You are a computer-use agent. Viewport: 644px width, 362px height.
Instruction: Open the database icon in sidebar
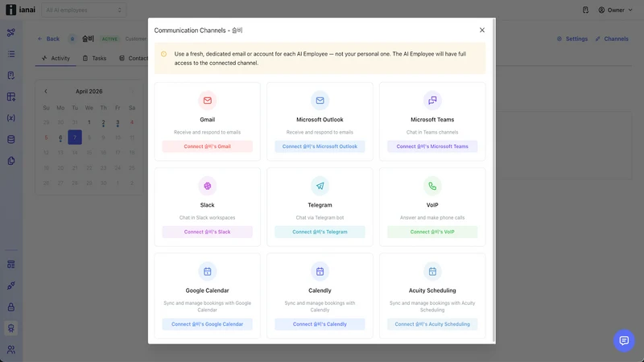(11, 139)
